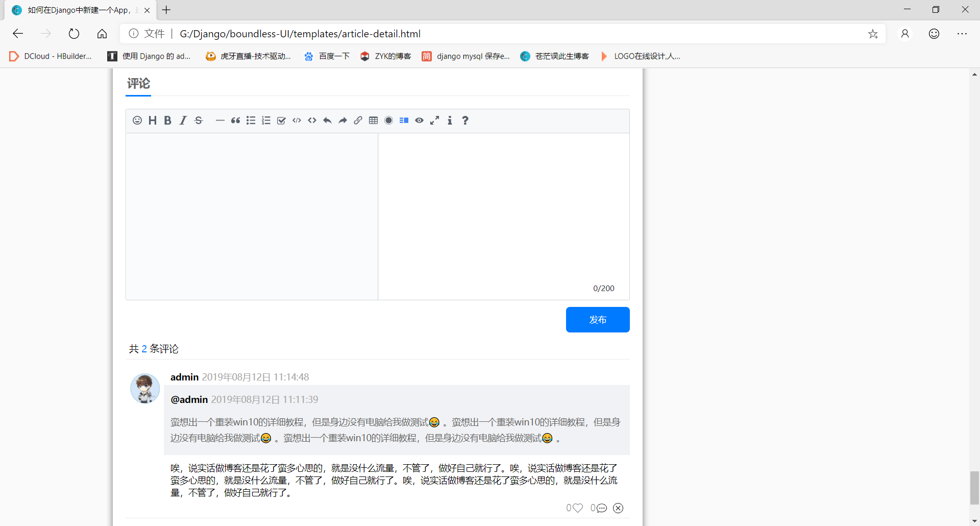Toggle the eye preview-only view
Screen dimensions: 980x526
click(419, 121)
